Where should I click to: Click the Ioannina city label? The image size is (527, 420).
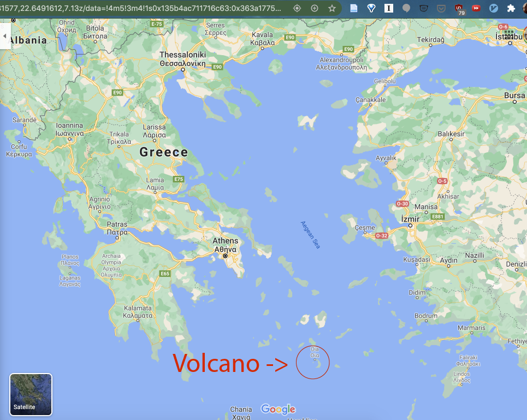point(69,129)
